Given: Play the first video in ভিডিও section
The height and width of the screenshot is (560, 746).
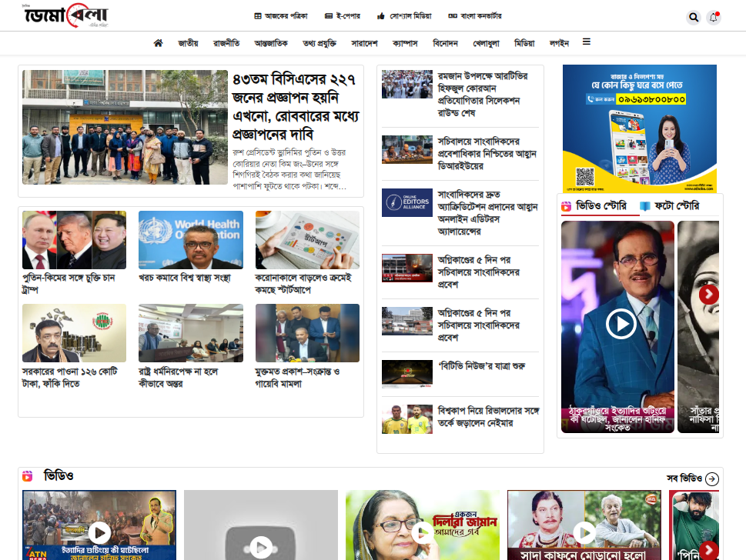Looking at the screenshot, I should coord(99,532).
